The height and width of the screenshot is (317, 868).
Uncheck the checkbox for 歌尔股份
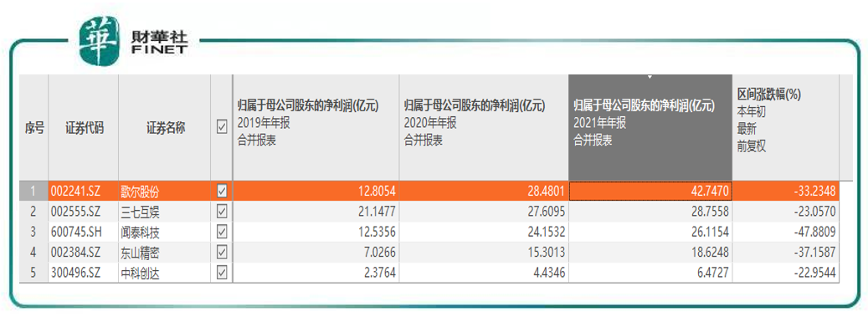(222, 192)
